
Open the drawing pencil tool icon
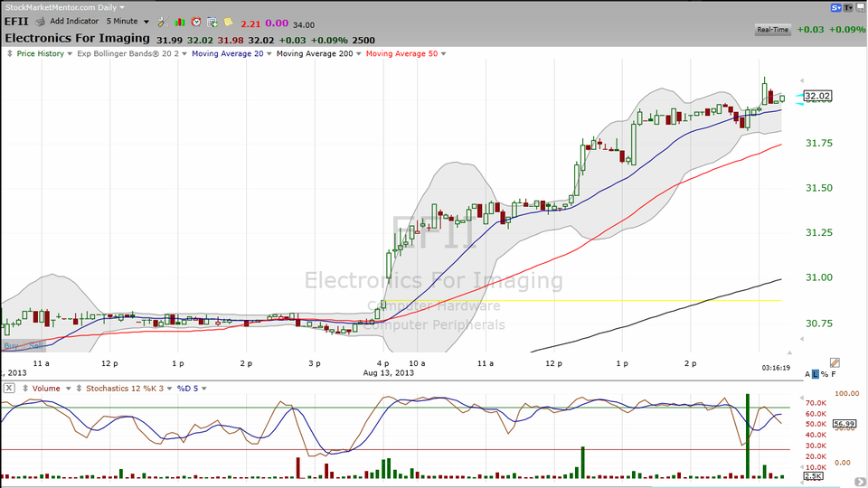click(x=835, y=362)
